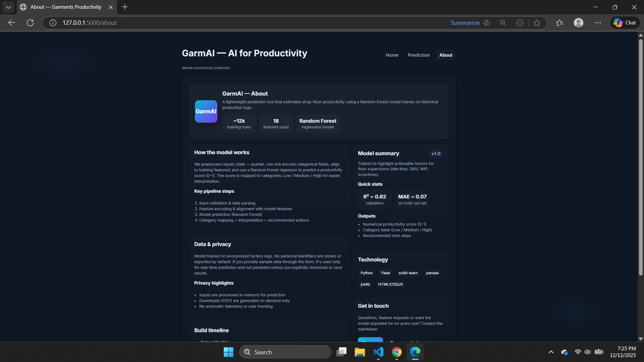Open Visual Studio Code from taskbar
Screen dimensions: 644x362
coord(378,352)
